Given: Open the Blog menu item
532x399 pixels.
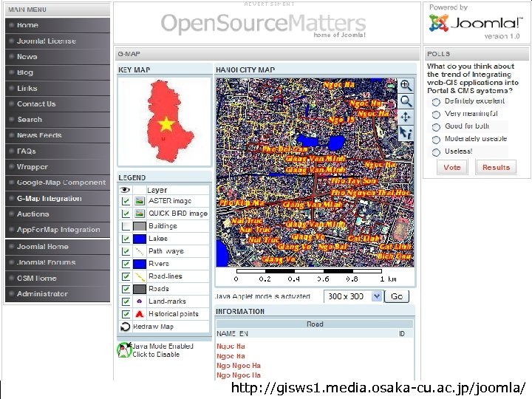Looking at the screenshot, I should [x=58, y=72].
